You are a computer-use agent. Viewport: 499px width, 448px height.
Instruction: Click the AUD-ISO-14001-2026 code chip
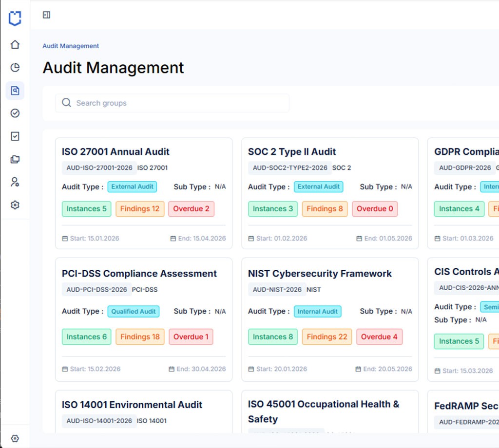click(99, 421)
